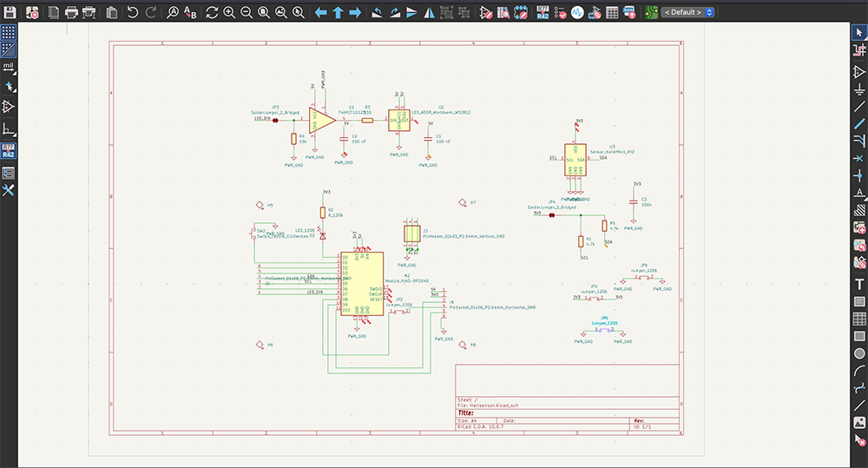
Task: Select the Place Symbol tool
Action: pyautogui.click(x=859, y=72)
